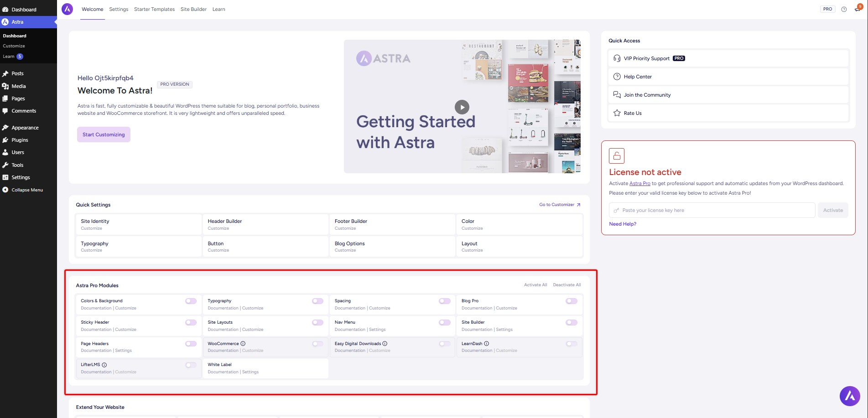Click the LearnDash info icon
The image size is (868, 418).
[x=487, y=344]
